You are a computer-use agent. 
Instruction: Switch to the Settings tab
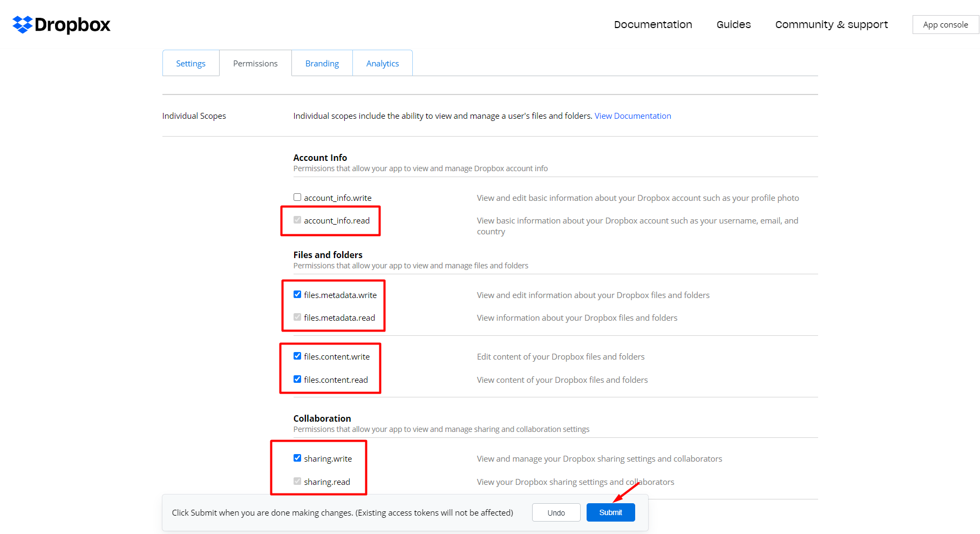(x=190, y=63)
